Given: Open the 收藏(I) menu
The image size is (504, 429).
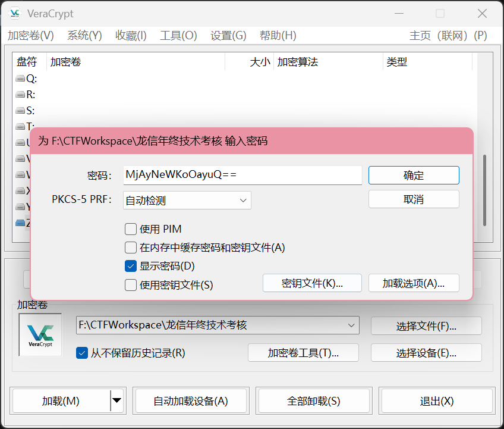Looking at the screenshot, I should point(131,35).
